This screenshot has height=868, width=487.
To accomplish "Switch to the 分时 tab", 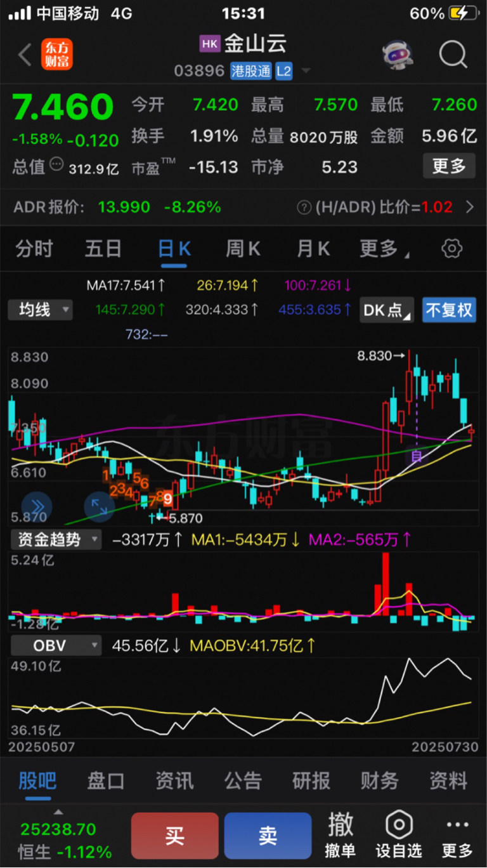I will 34,249.
